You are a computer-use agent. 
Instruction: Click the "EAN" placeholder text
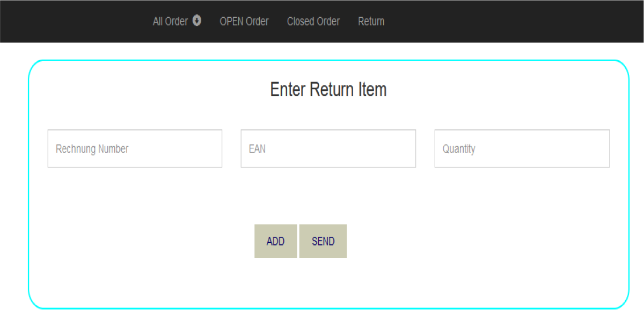click(257, 149)
